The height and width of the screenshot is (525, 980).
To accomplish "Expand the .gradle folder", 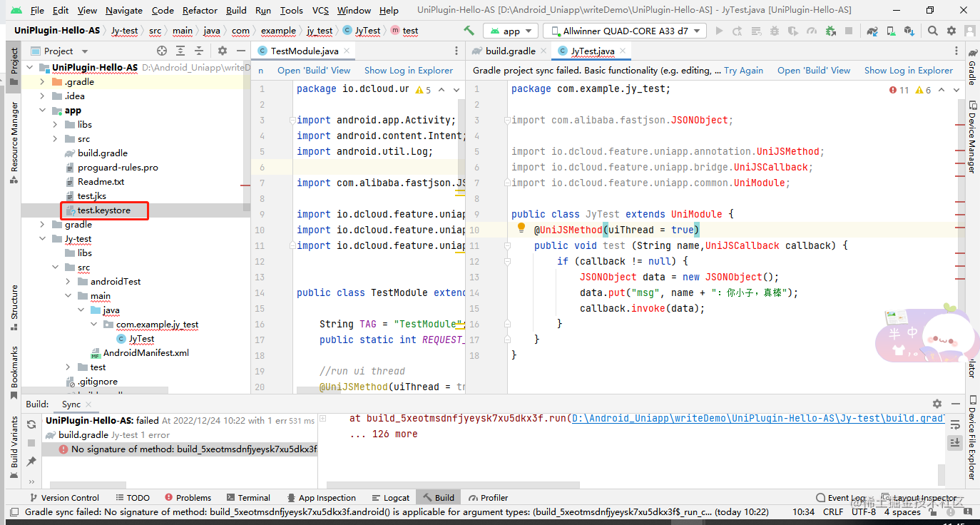I will tap(44, 82).
